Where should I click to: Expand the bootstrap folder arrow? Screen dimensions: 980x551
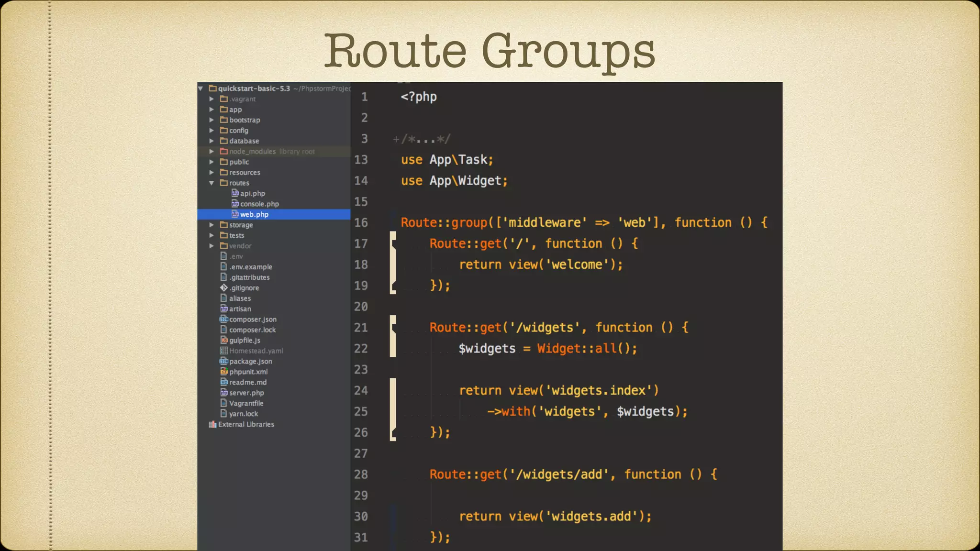[212, 120]
